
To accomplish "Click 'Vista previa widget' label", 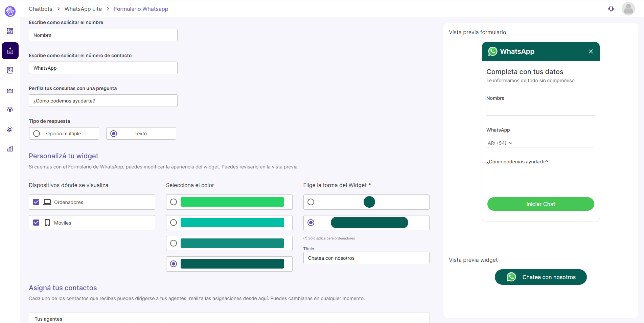I will click(473, 260).
